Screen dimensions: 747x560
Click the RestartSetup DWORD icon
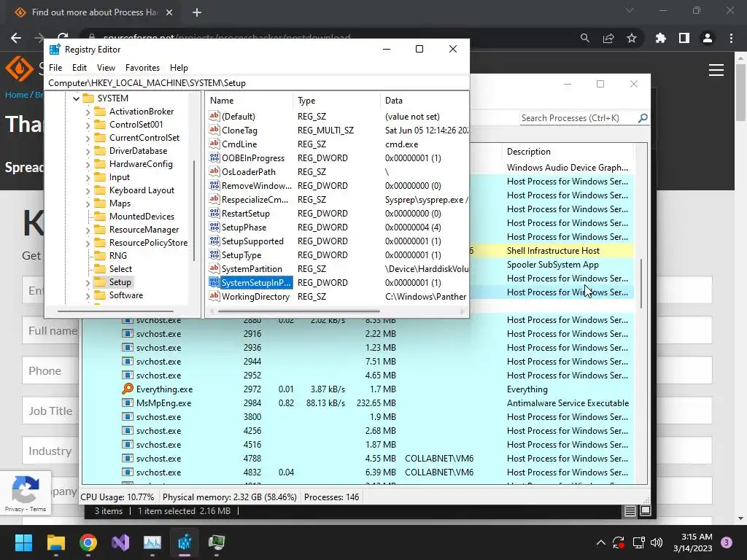pyautogui.click(x=214, y=214)
